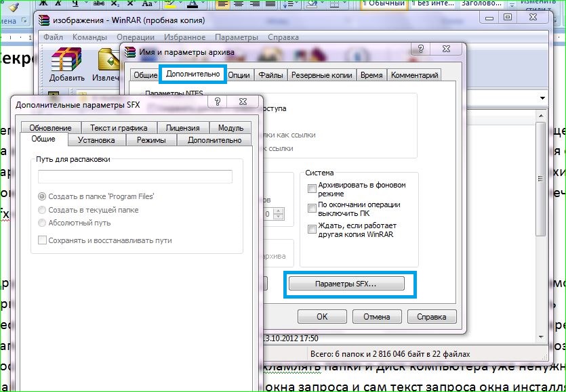
Task: Apply font color (A) in Word
Action: point(193,3)
